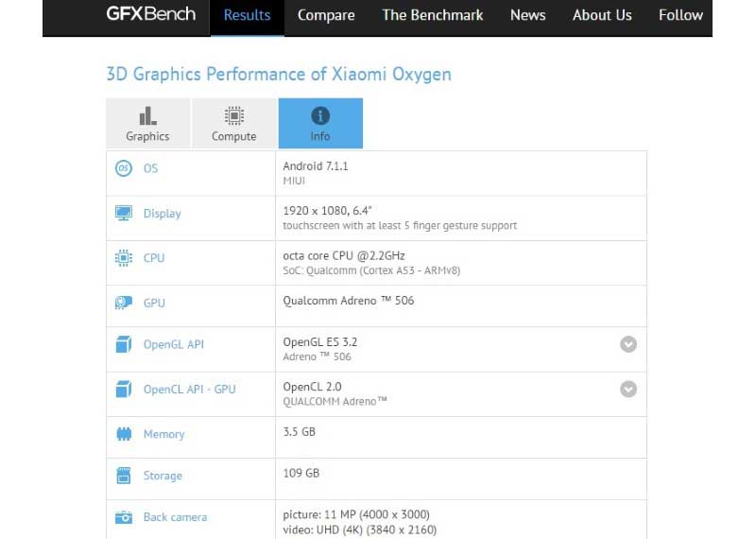Switch to the Graphics tab
Image resolution: width=756 pixels, height=539 pixels.
(148, 124)
